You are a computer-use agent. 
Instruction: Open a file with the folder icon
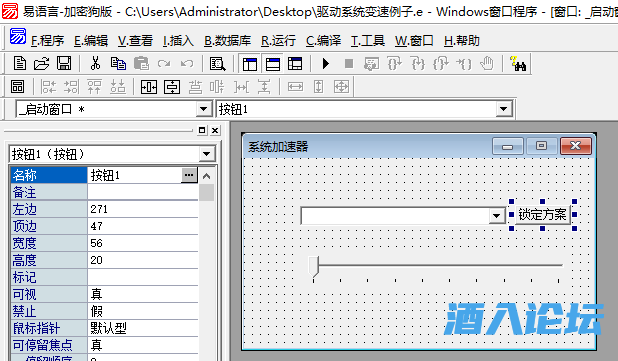[x=41, y=63]
